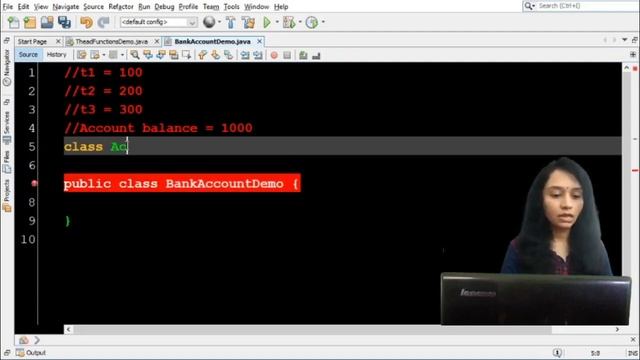Screen dimensions: 640x360
Task: Close the Start Page tab
Action: pos(58,41)
